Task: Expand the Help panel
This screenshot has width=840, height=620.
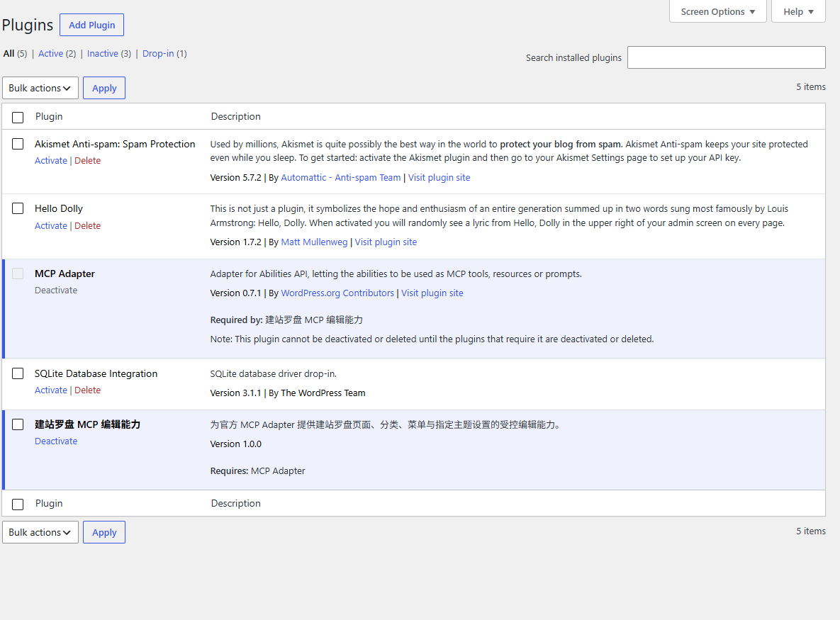Action: point(798,12)
